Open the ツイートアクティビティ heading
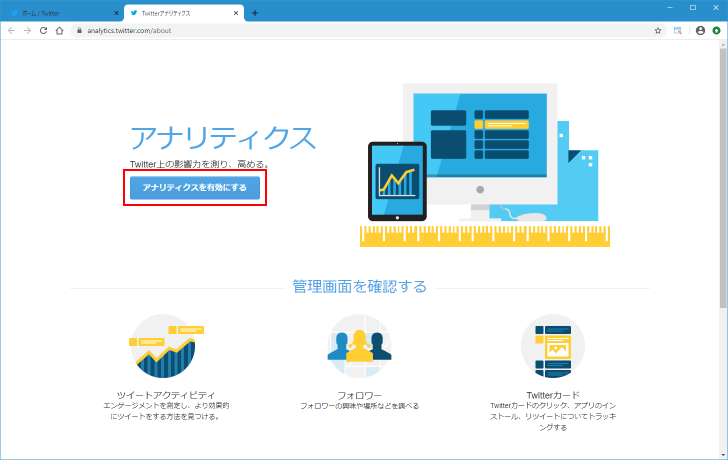 pyautogui.click(x=166, y=395)
